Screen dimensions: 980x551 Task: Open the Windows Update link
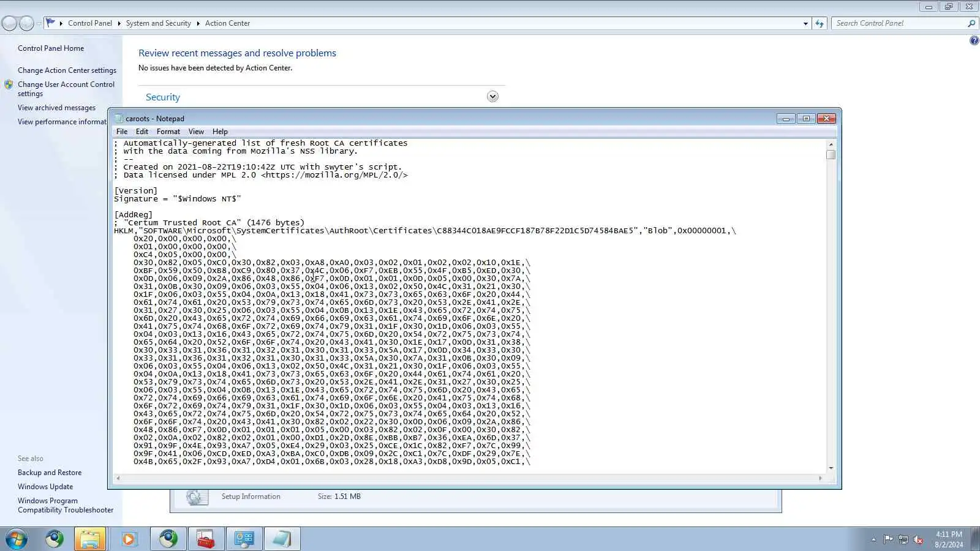click(x=45, y=487)
